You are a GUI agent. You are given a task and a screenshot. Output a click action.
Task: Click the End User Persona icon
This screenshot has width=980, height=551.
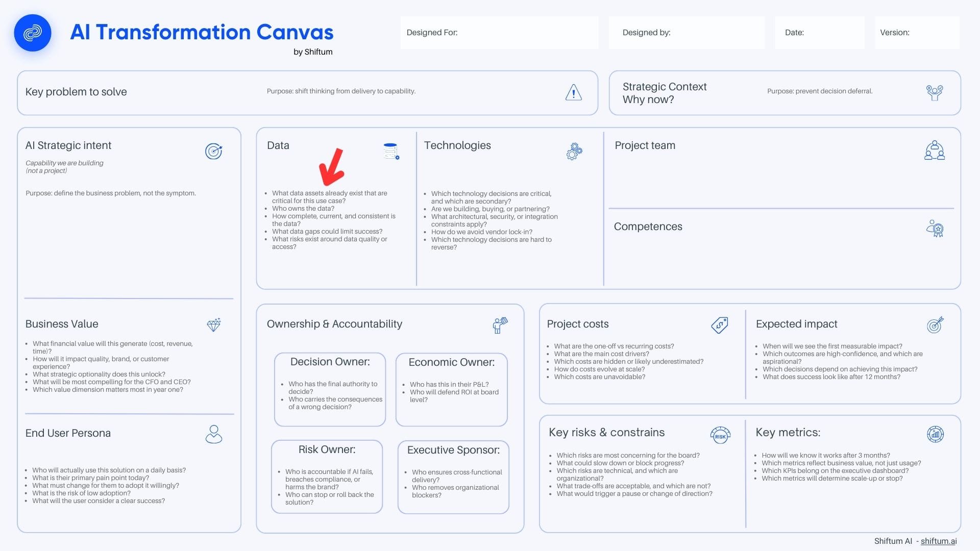[214, 434]
